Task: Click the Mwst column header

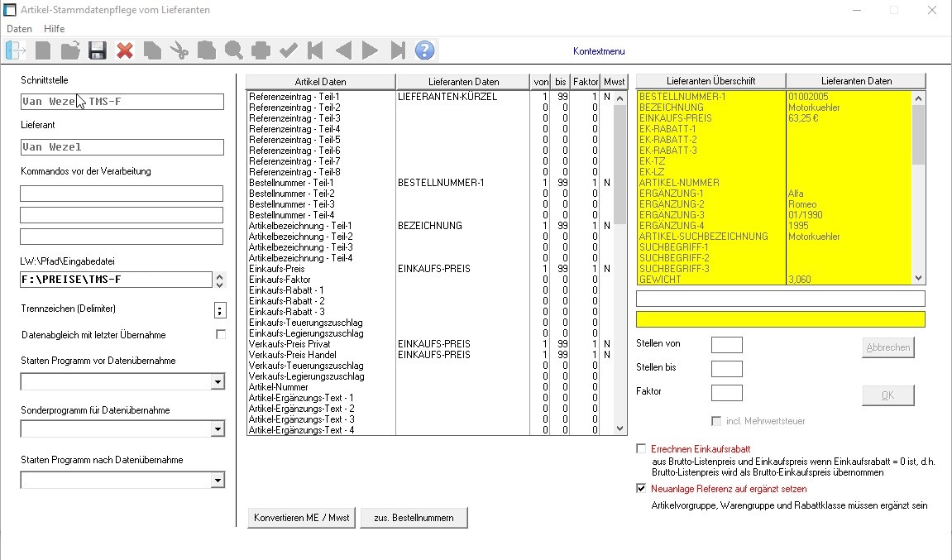Action: pyautogui.click(x=614, y=81)
